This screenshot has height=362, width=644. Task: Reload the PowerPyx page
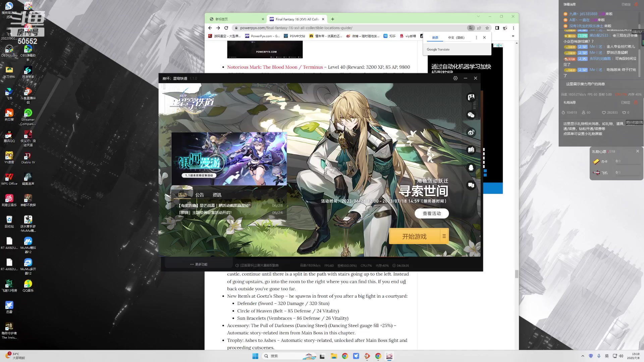click(226, 28)
